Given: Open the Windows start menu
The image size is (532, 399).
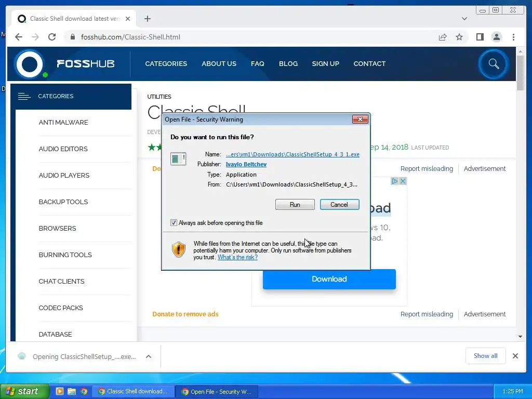Looking at the screenshot, I should 24,392.
